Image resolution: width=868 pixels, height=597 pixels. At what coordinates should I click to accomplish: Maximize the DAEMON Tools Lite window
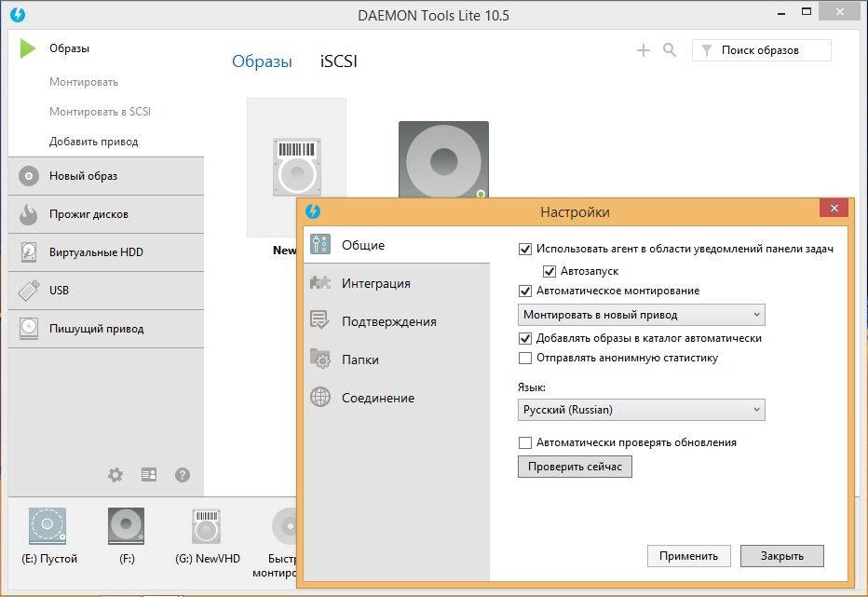pyautogui.click(x=807, y=11)
